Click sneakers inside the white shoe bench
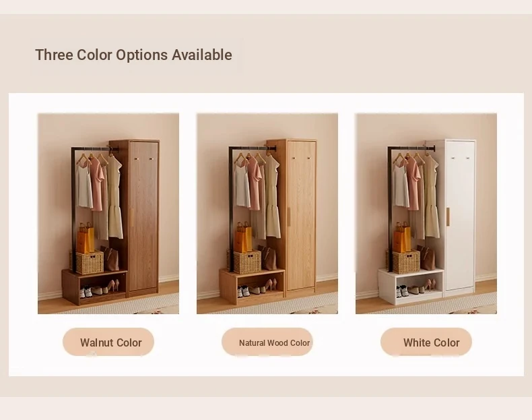Screen dimensions: 532x420 (x=402, y=291)
